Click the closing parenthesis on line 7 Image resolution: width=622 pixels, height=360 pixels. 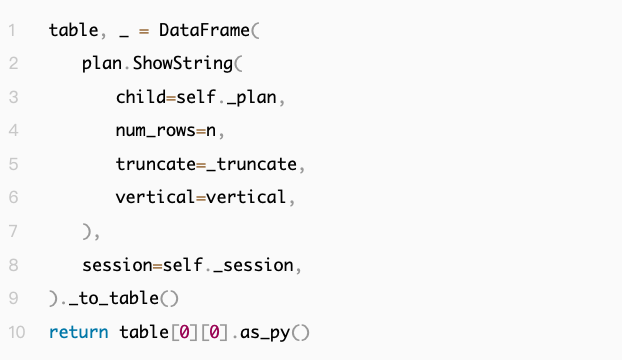(86, 232)
